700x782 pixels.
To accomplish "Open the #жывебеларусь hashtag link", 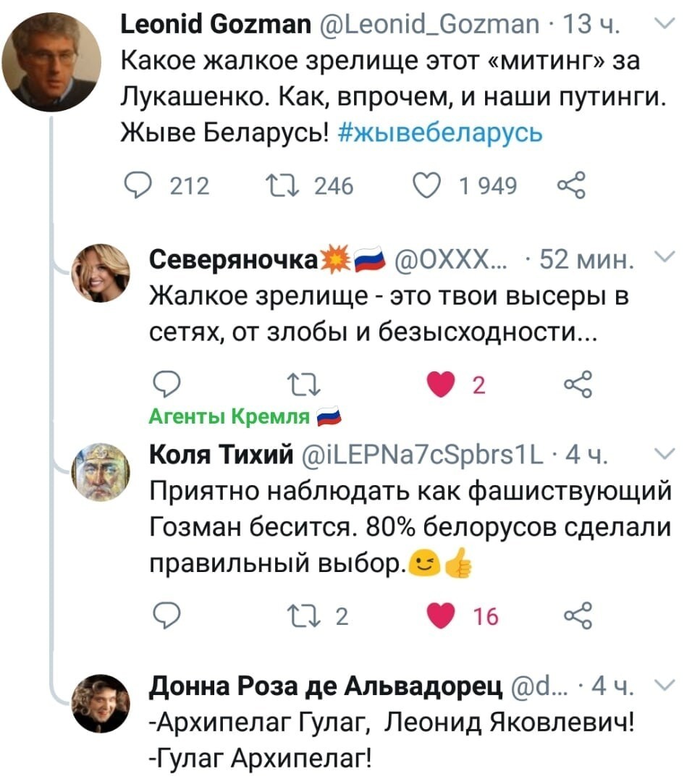I will click(439, 133).
